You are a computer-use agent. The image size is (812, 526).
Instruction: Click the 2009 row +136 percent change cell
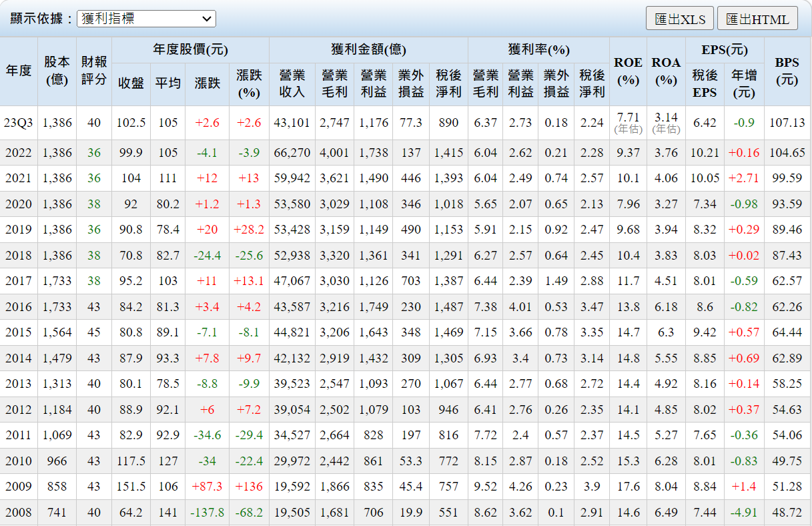pos(248,487)
